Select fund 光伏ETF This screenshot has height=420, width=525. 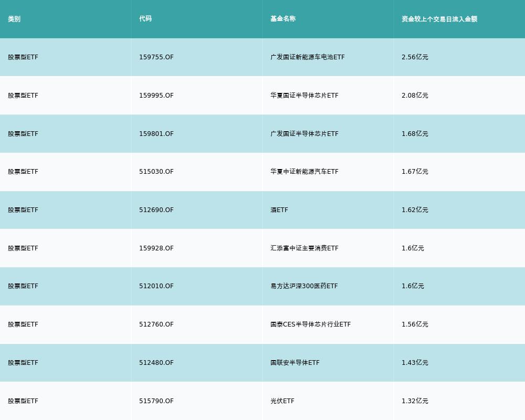pyautogui.click(x=282, y=401)
